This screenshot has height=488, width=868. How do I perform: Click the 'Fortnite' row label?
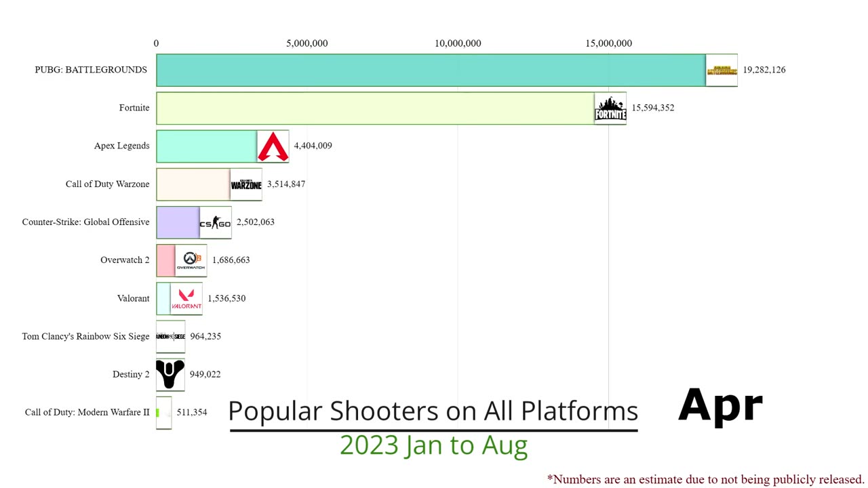coord(134,108)
